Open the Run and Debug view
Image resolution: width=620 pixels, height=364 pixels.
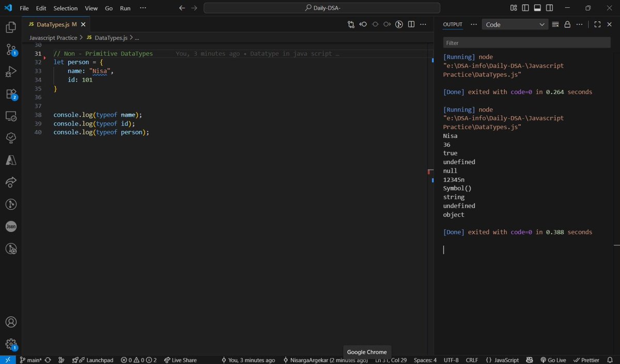pos(11,72)
